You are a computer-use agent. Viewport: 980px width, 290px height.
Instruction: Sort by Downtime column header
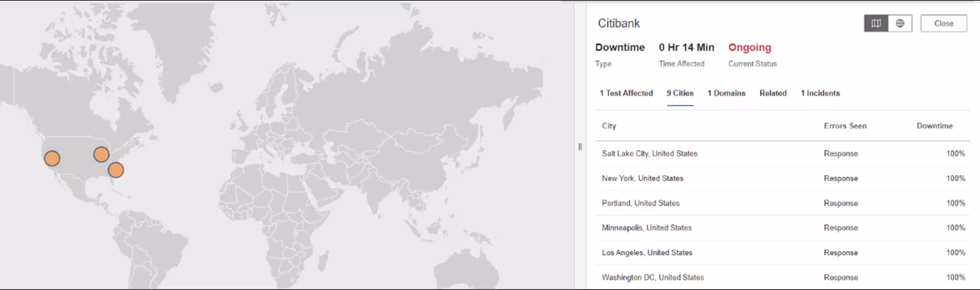click(935, 126)
